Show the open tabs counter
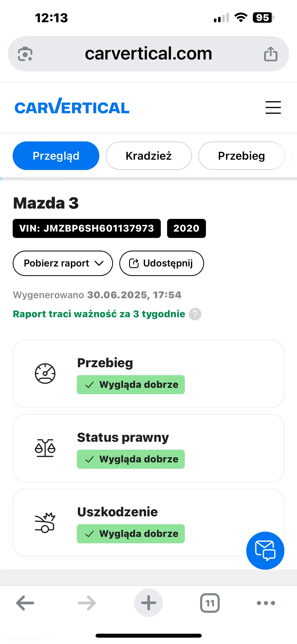The width and height of the screenshot is (297, 644). pos(210,603)
